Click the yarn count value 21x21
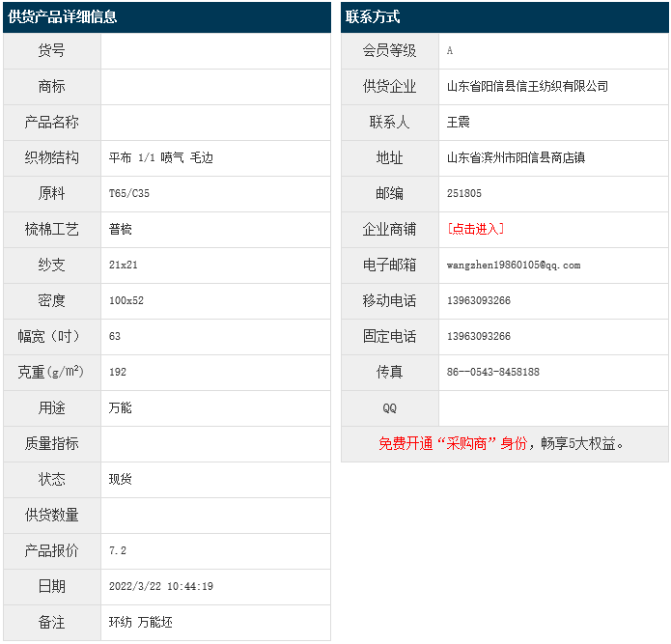 click(x=124, y=265)
